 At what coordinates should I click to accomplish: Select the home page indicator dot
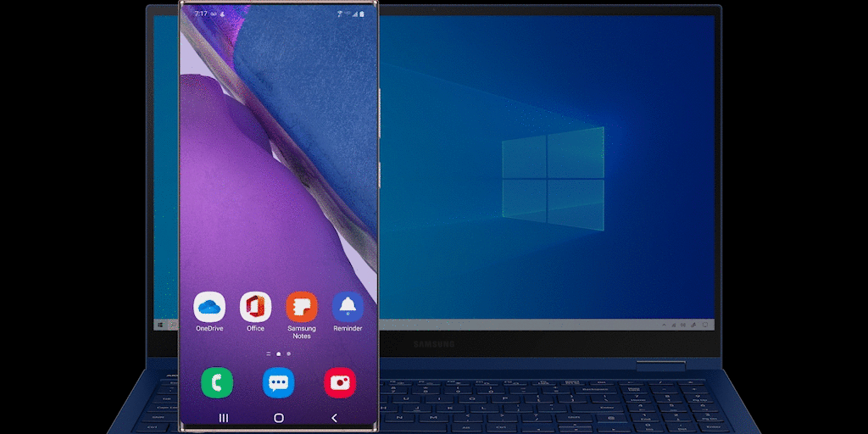point(279,353)
